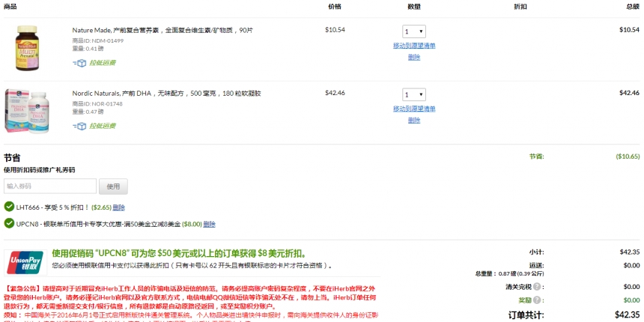644x322 pixels.
Task: Click the green UPCN8 promotion headline
Action: [x=179, y=253]
